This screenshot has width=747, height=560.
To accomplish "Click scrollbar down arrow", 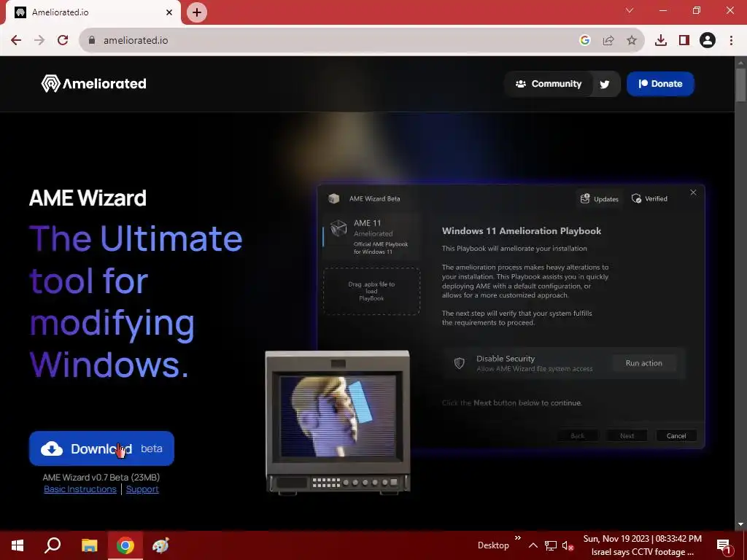I will [740, 524].
